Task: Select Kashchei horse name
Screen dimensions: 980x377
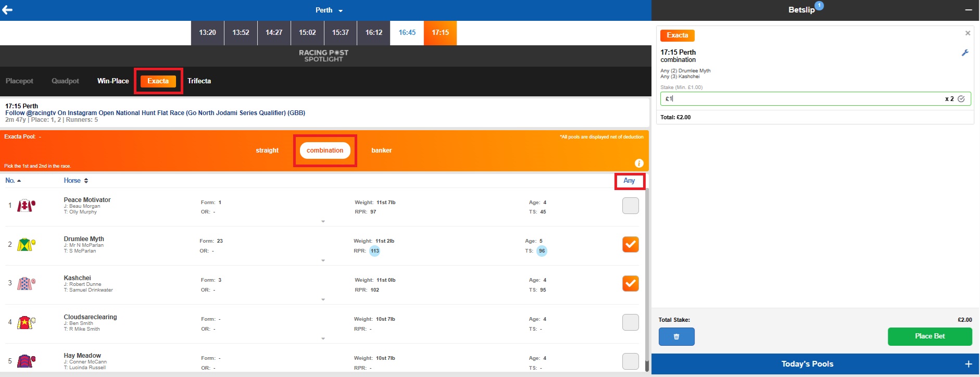Action: 77,278
